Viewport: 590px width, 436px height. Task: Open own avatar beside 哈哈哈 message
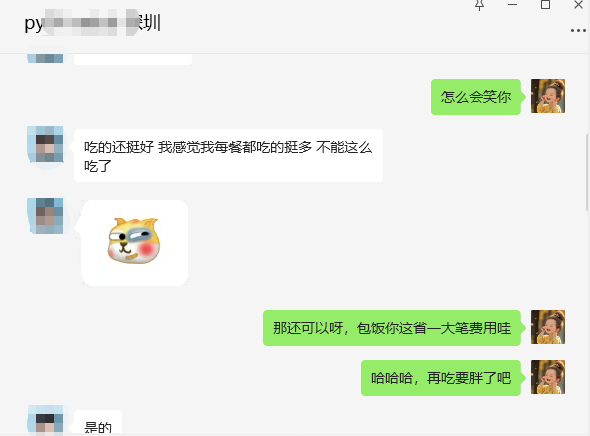pos(548,377)
